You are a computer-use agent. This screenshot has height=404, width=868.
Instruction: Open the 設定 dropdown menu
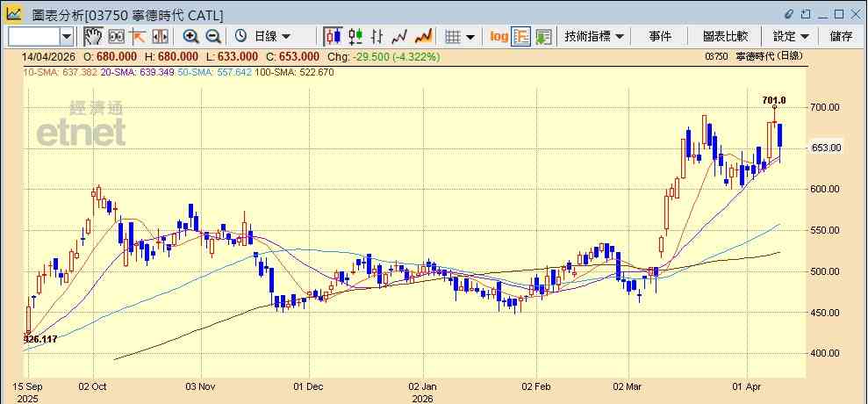pyautogui.click(x=791, y=37)
